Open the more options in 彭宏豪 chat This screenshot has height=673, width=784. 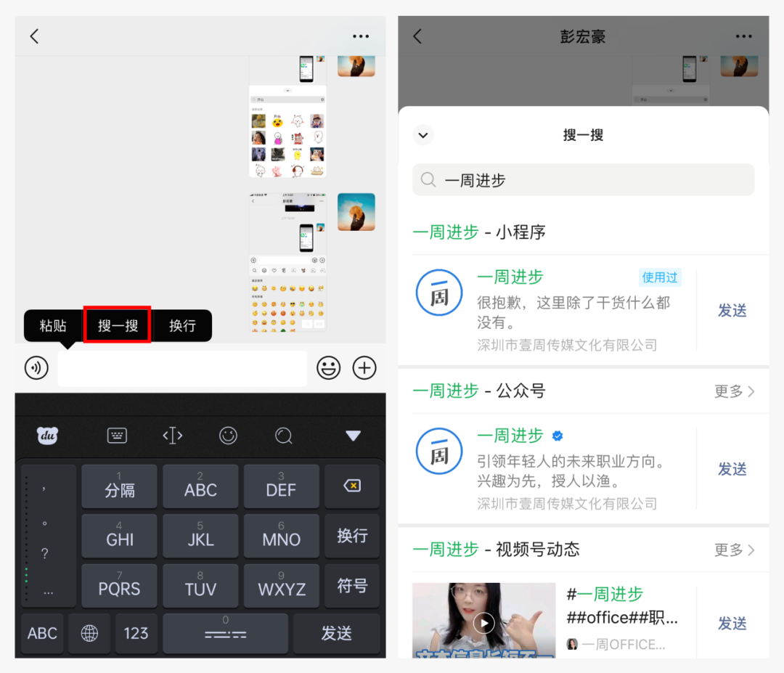(743, 36)
